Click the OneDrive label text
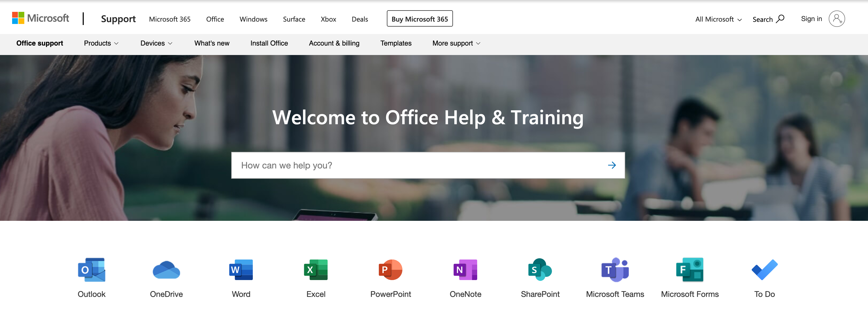 click(x=166, y=294)
